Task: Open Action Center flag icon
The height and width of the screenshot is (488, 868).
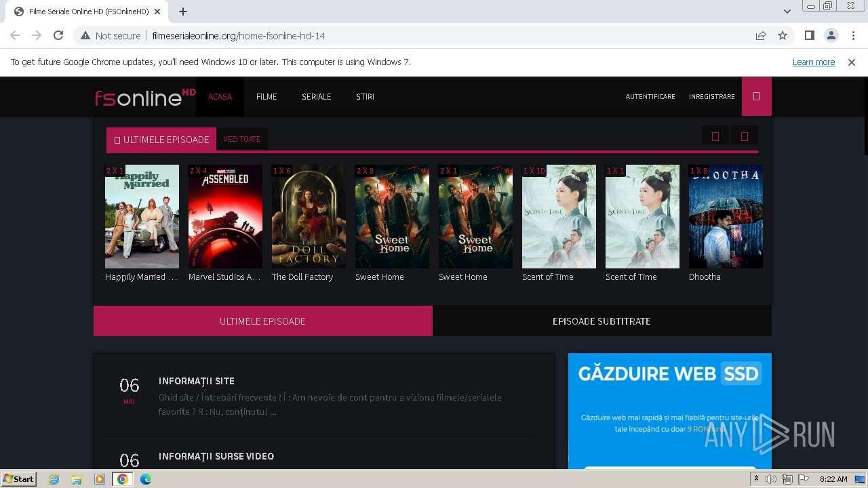Action: (x=804, y=479)
